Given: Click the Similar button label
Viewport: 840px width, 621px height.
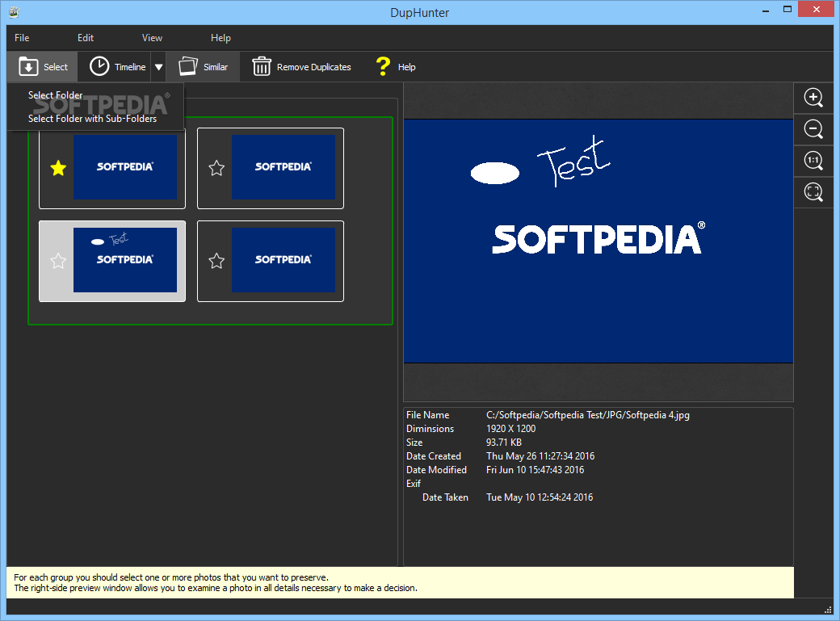Looking at the screenshot, I should [x=216, y=67].
